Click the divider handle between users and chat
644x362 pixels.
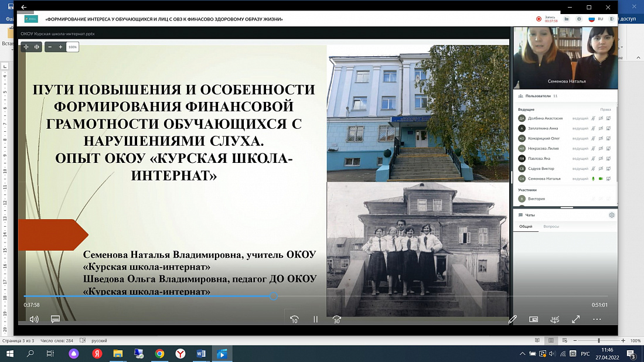tap(567, 208)
